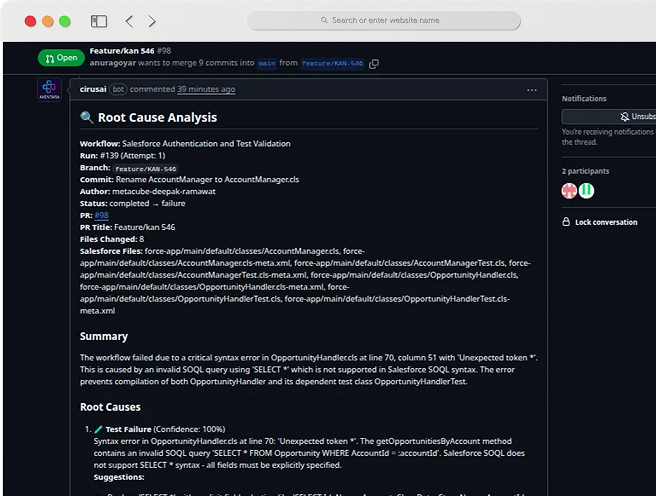Click the Suggestions: label
656x496 pixels.
tap(119, 477)
